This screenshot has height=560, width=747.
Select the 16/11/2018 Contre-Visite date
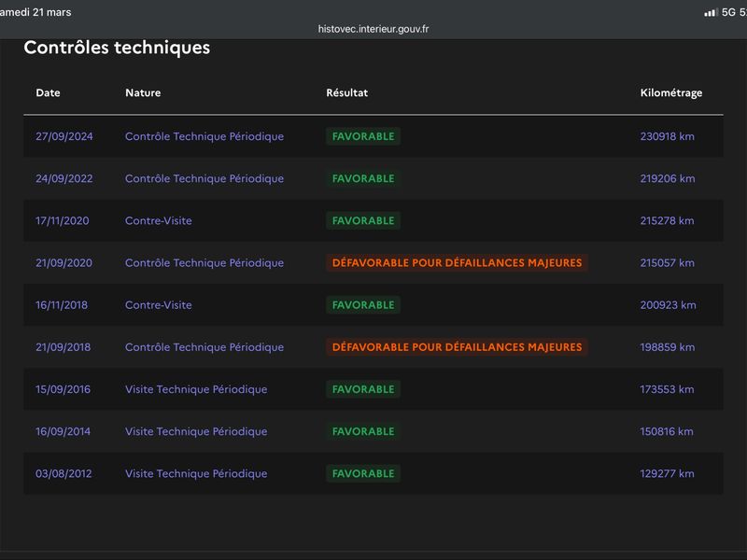click(63, 305)
